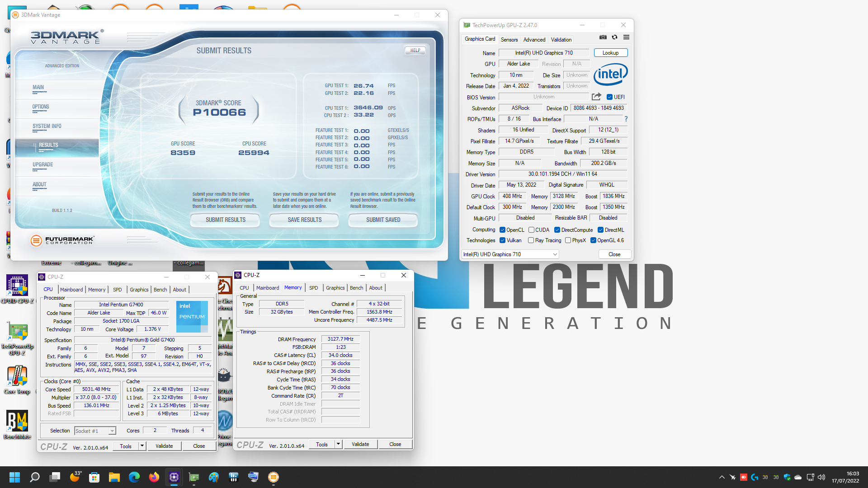The height and width of the screenshot is (488, 868).
Task: Open File Explorer from the taskbar
Action: [114, 477]
